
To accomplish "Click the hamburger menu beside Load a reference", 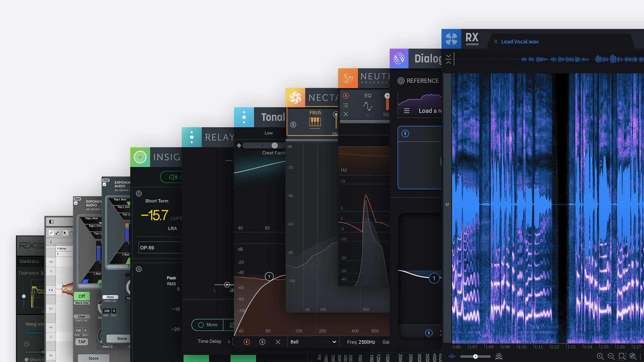I will click(x=407, y=111).
